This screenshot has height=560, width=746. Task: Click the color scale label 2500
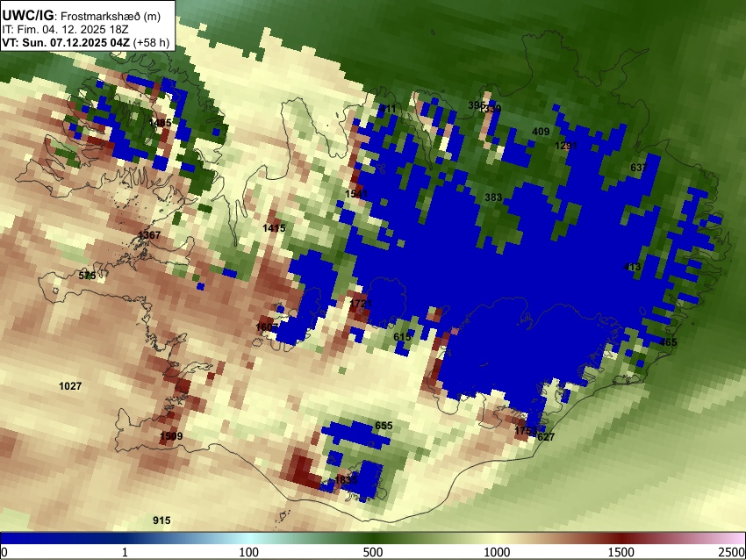point(733,552)
